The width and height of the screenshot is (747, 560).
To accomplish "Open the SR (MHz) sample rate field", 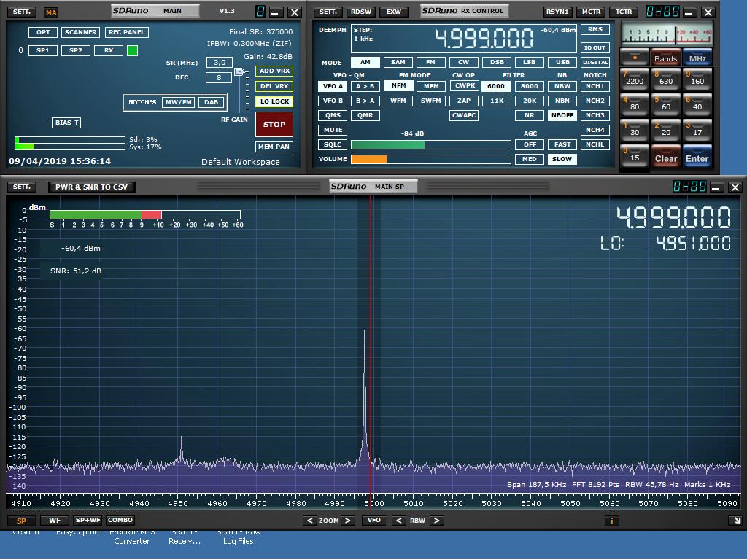I will tap(219, 63).
